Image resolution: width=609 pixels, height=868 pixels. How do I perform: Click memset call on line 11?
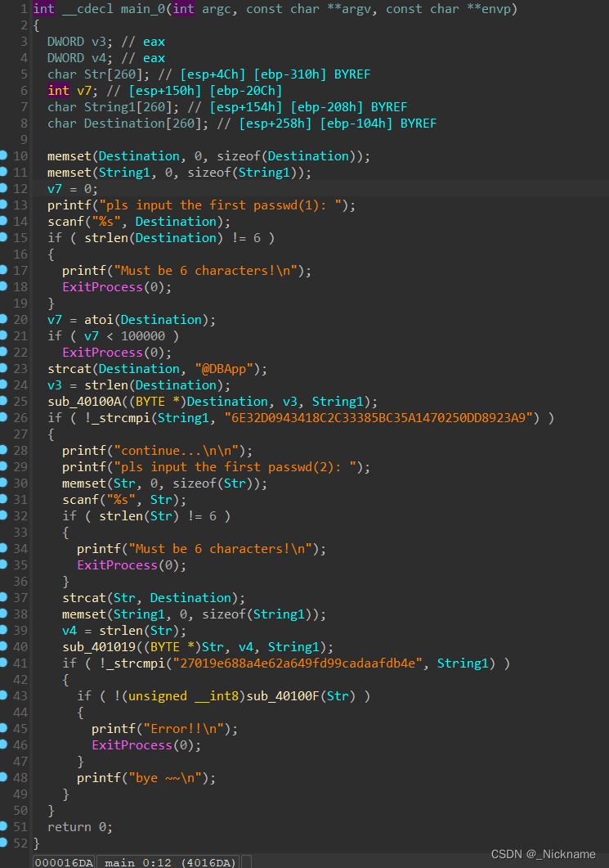tap(69, 172)
